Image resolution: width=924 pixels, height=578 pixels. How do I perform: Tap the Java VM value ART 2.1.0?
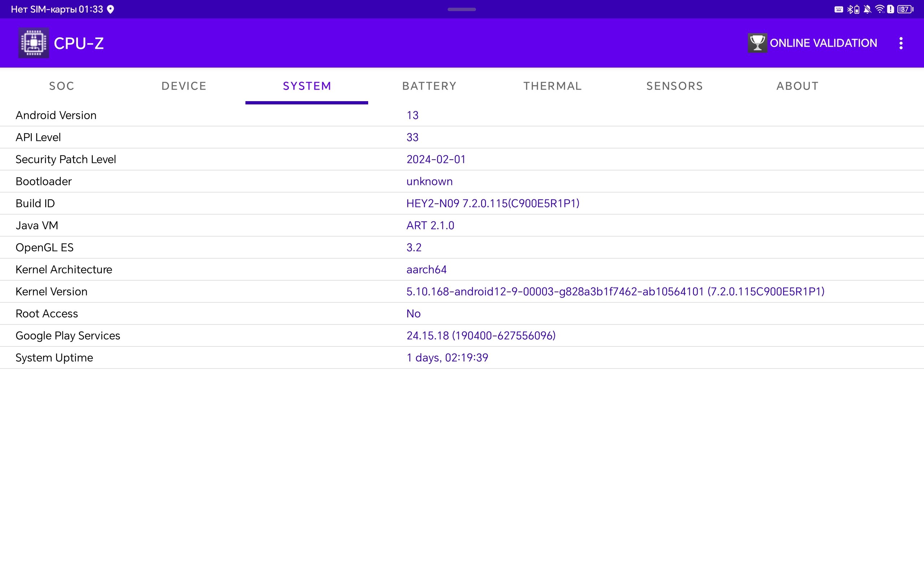pos(430,225)
